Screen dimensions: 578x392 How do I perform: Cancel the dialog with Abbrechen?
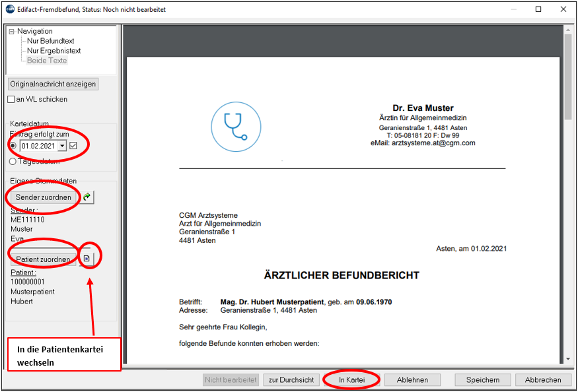543,380
